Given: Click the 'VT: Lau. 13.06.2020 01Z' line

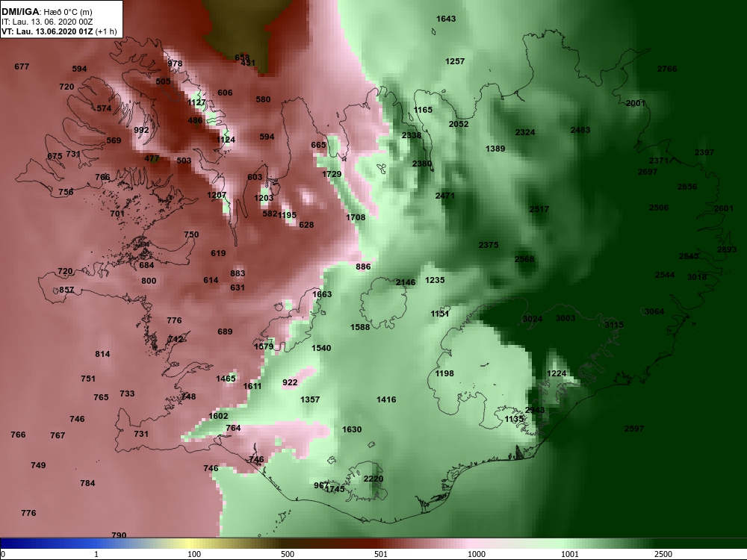Looking at the screenshot, I should (x=49, y=31).
